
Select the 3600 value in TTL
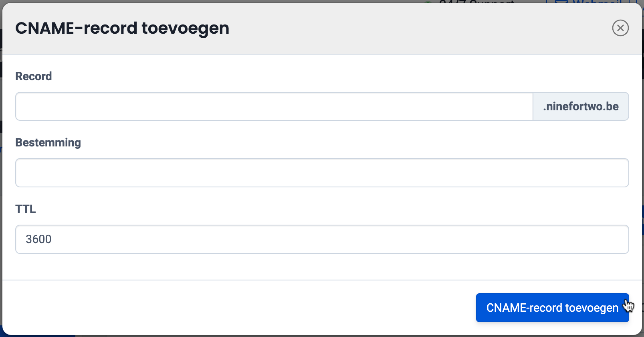[38, 240]
